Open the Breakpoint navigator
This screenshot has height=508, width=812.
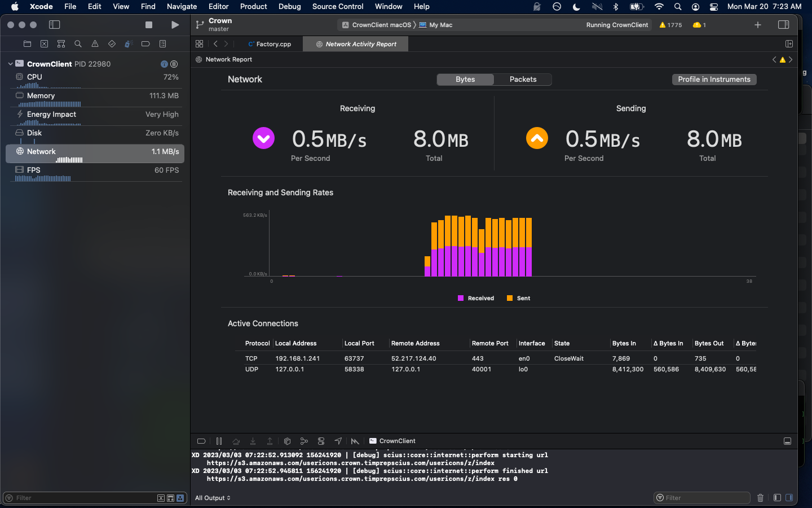coord(145,44)
